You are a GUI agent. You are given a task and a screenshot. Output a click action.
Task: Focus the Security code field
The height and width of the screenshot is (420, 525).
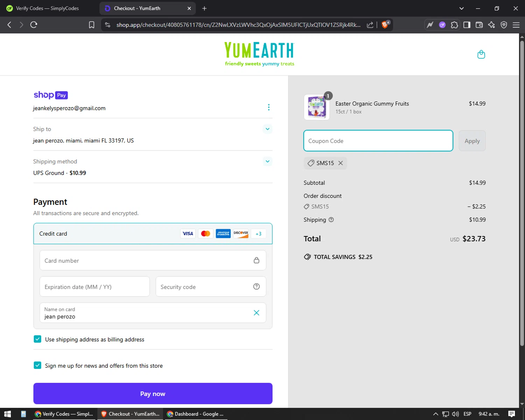click(x=211, y=287)
